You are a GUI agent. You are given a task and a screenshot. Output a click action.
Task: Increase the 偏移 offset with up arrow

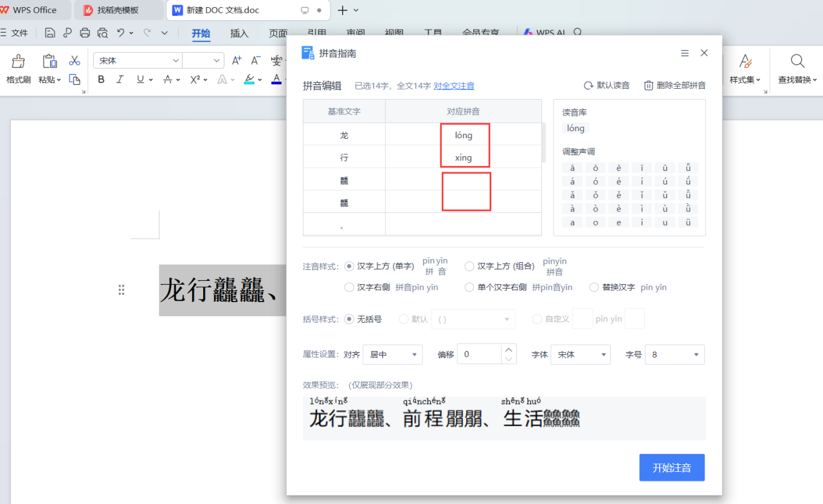[509, 350]
